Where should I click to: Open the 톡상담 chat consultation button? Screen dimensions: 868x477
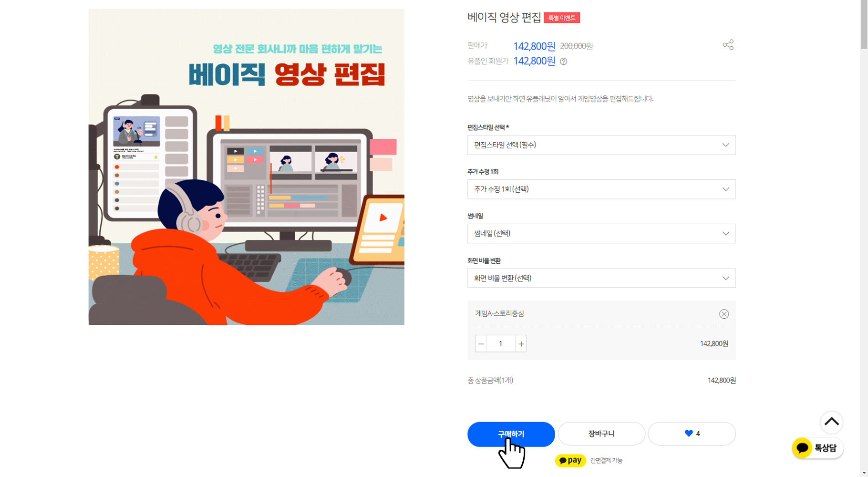coord(817,448)
